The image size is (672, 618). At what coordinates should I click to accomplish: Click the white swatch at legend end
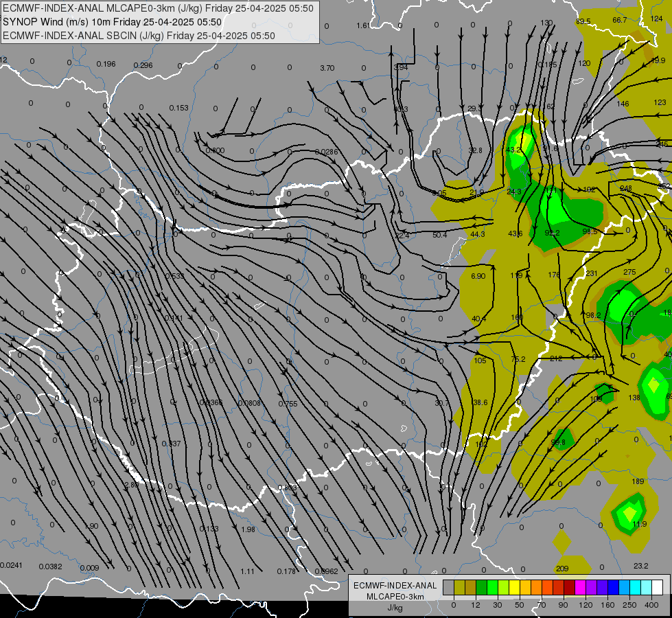pyautogui.click(x=658, y=588)
